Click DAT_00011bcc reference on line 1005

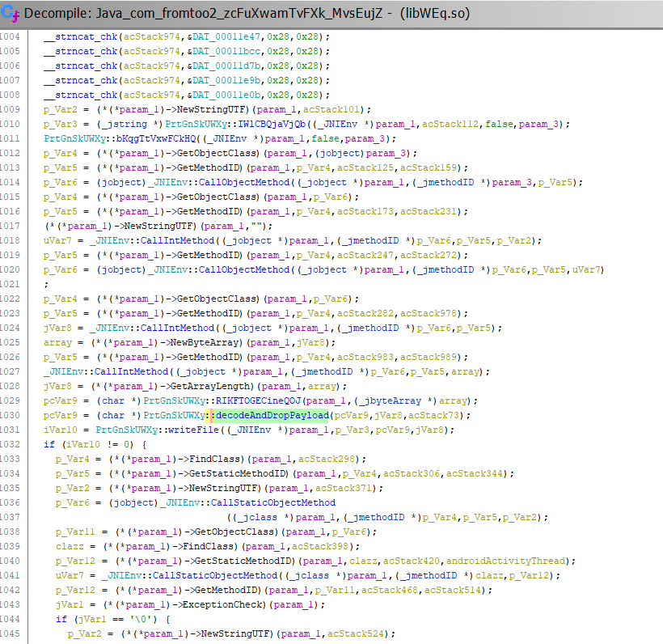click(226, 51)
